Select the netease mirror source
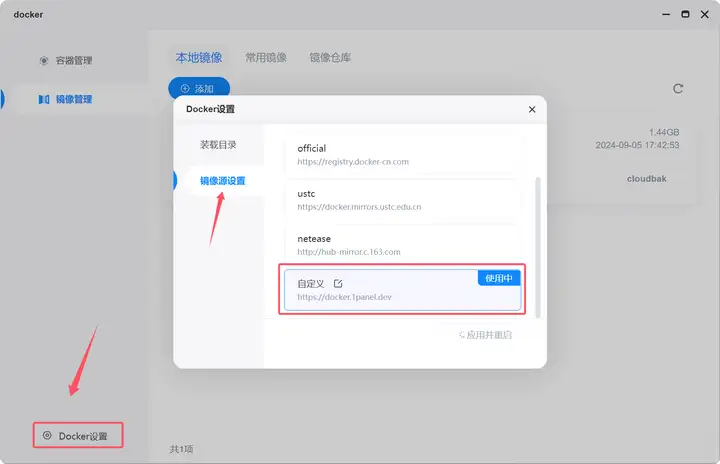Screen dimensions: 720x464 coord(402,245)
